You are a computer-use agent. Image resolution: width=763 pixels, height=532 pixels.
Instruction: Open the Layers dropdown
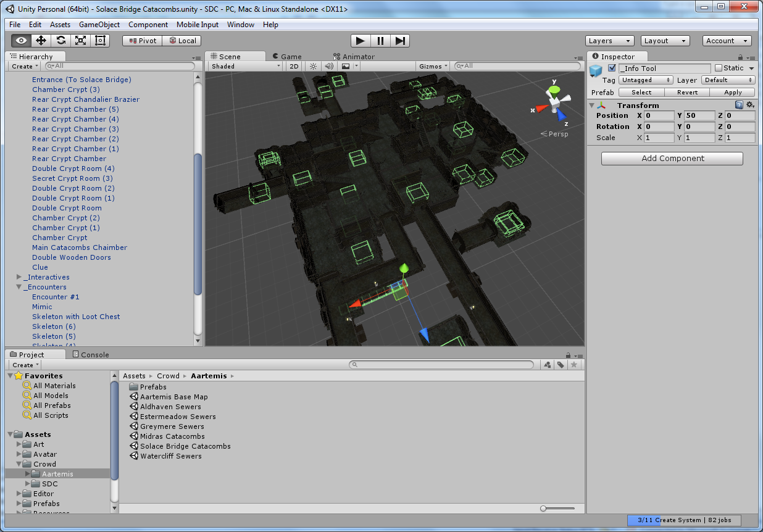click(x=609, y=41)
